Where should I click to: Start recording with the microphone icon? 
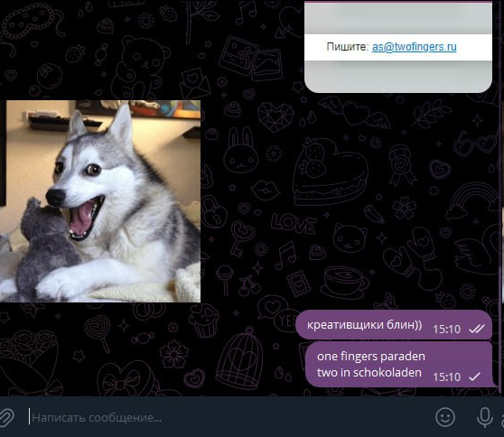(484, 417)
